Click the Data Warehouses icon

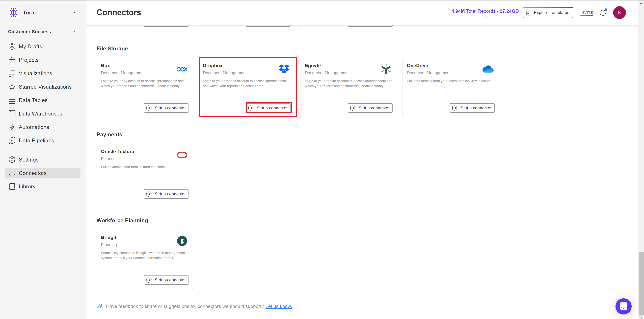point(12,114)
